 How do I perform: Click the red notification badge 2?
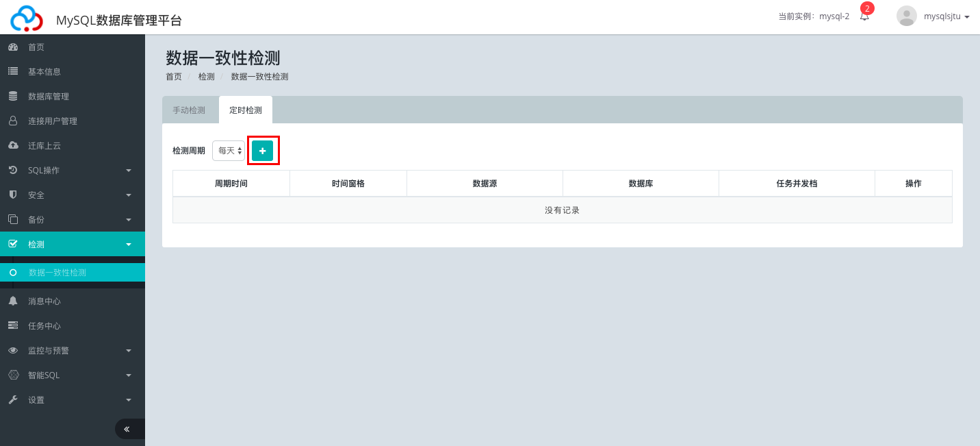[x=867, y=8]
